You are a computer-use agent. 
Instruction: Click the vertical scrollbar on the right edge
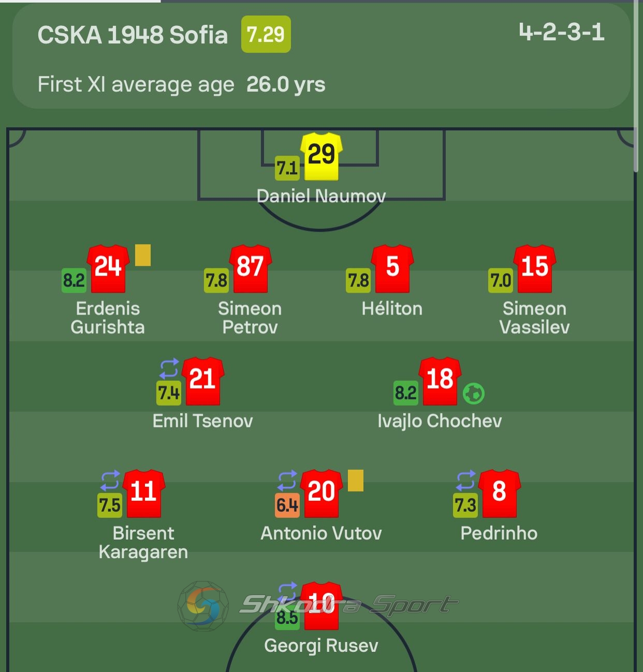coord(636,86)
